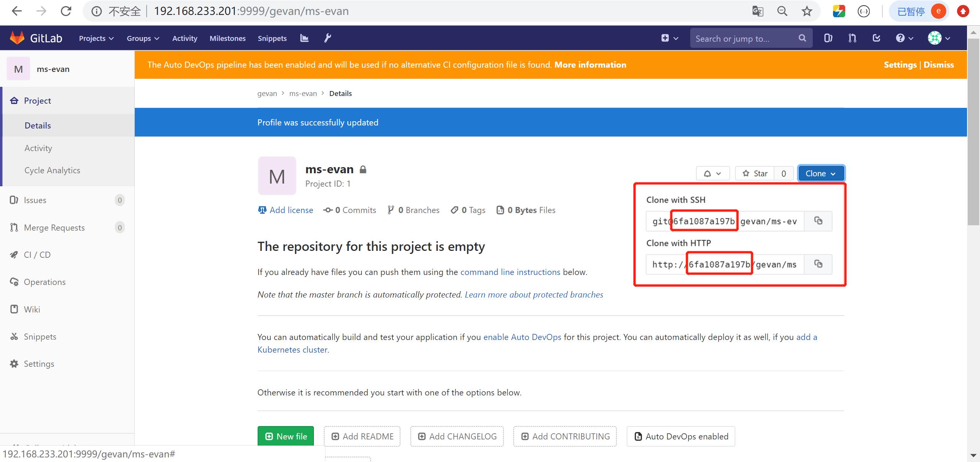Open the notification bell dropdown

tap(712, 174)
